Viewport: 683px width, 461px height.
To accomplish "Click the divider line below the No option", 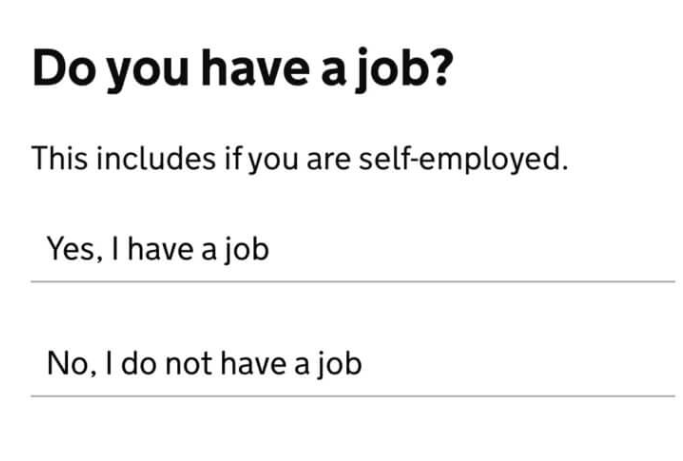I will 353,396.
